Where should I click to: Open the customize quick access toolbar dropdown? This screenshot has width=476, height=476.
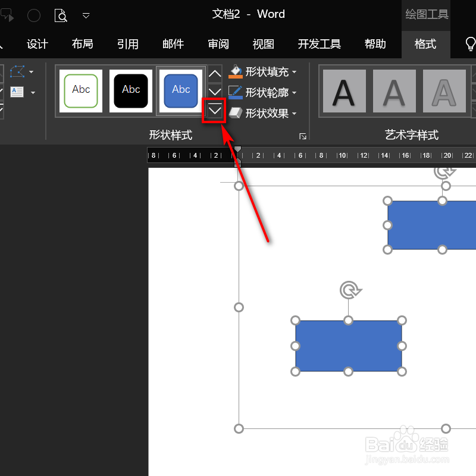tap(86, 15)
